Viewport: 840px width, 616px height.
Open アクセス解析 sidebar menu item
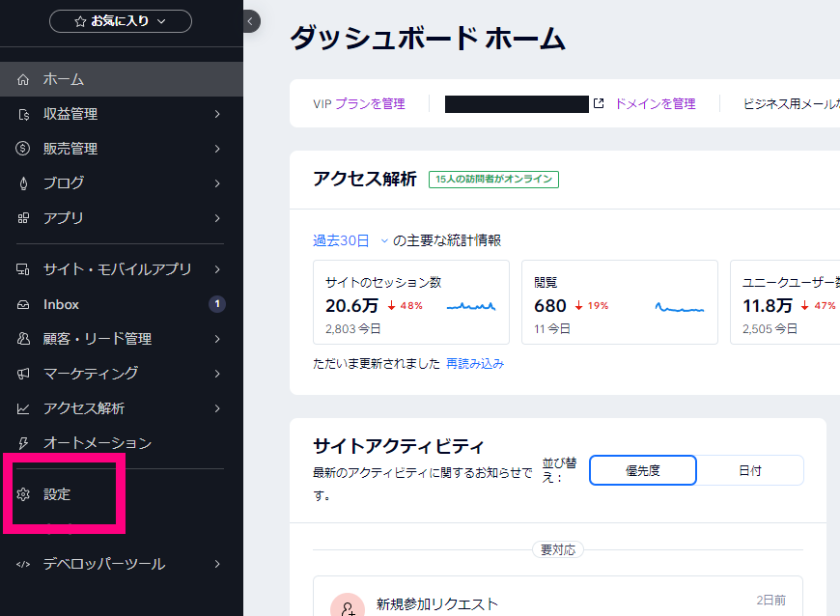tap(122, 408)
